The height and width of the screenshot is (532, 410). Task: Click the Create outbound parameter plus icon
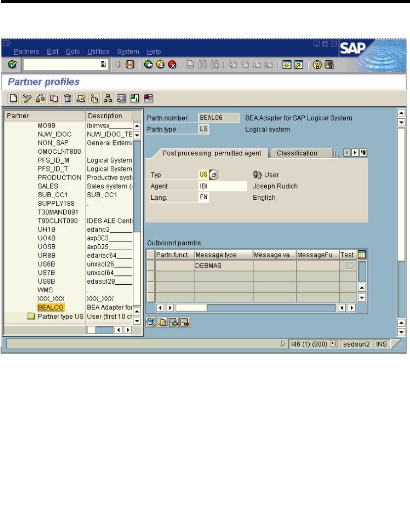[x=173, y=322]
